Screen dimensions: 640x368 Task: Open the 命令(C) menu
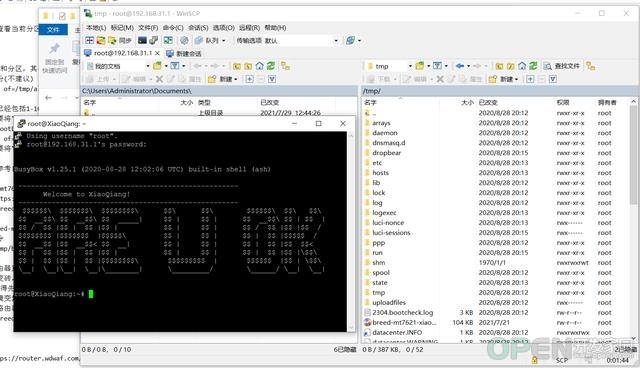coord(173,28)
